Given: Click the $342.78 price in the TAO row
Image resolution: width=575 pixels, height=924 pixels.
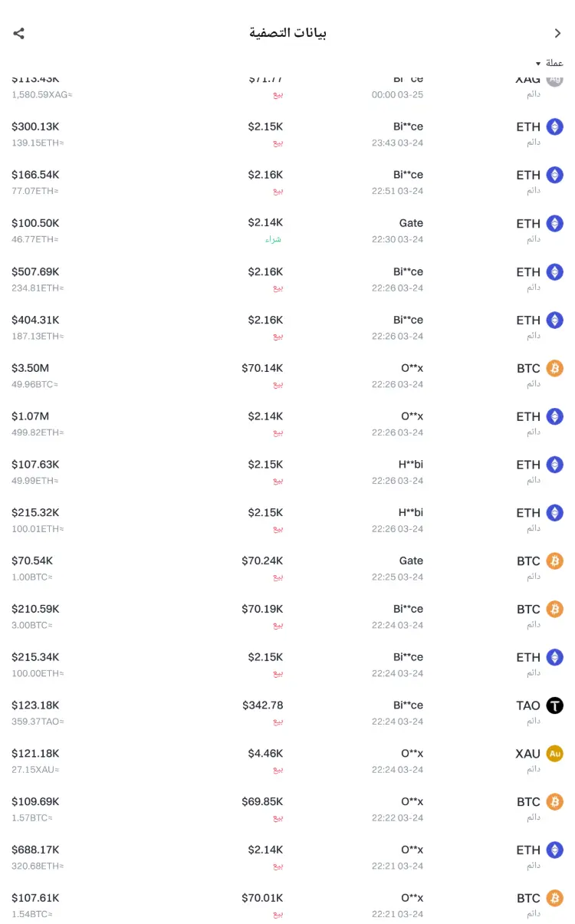Looking at the screenshot, I should (x=262, y=705).
